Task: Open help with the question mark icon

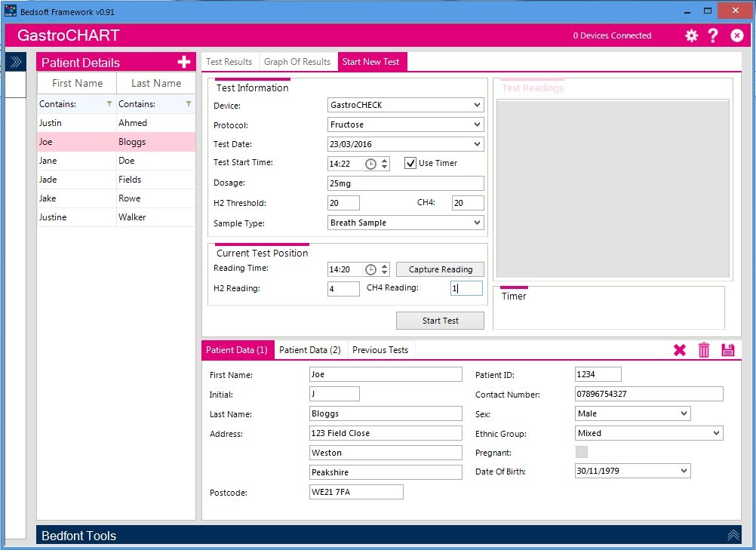Action: click(x=712, y=35)
